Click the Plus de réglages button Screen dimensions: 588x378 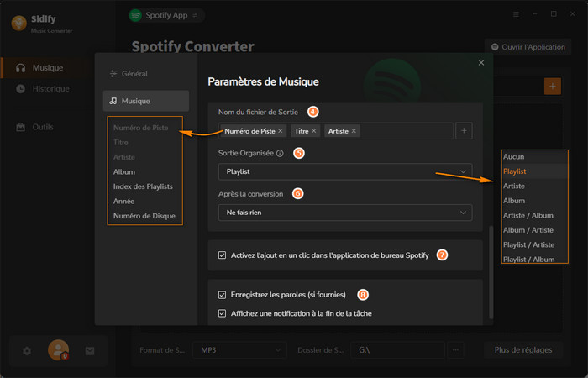tap(522, 349)
